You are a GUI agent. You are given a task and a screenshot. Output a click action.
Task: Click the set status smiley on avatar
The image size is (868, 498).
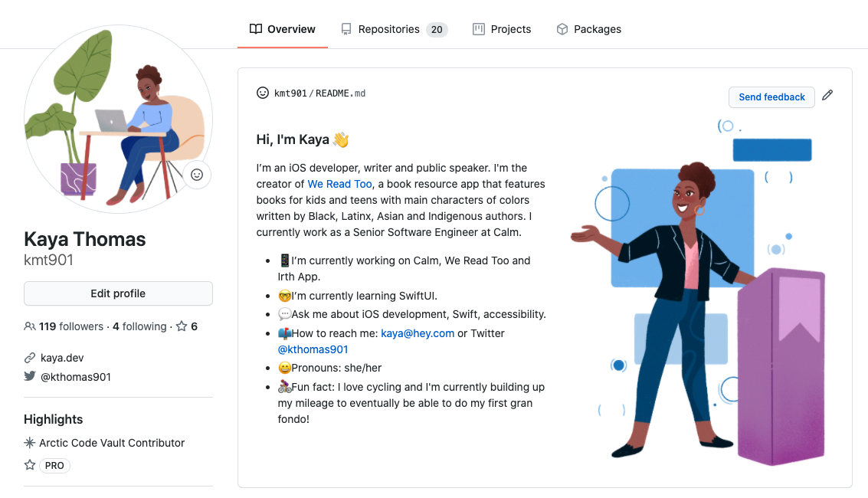197,175
